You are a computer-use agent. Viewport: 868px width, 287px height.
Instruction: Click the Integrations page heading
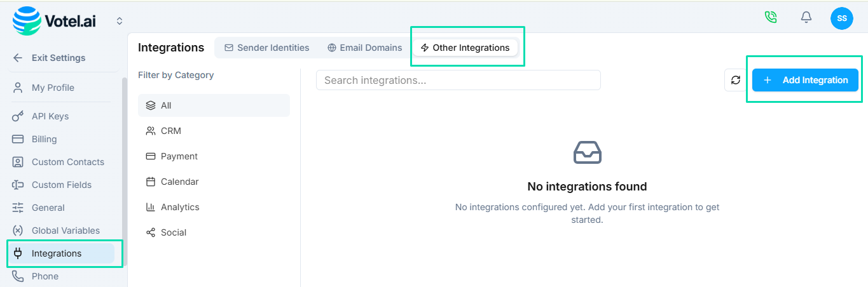[x=171, y=48]
